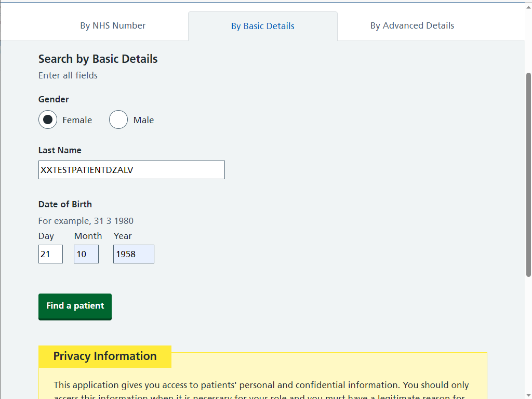Viewport: 532px width, 399px height.
Task: Open the By Advanced Details tab
Action: 412,26
